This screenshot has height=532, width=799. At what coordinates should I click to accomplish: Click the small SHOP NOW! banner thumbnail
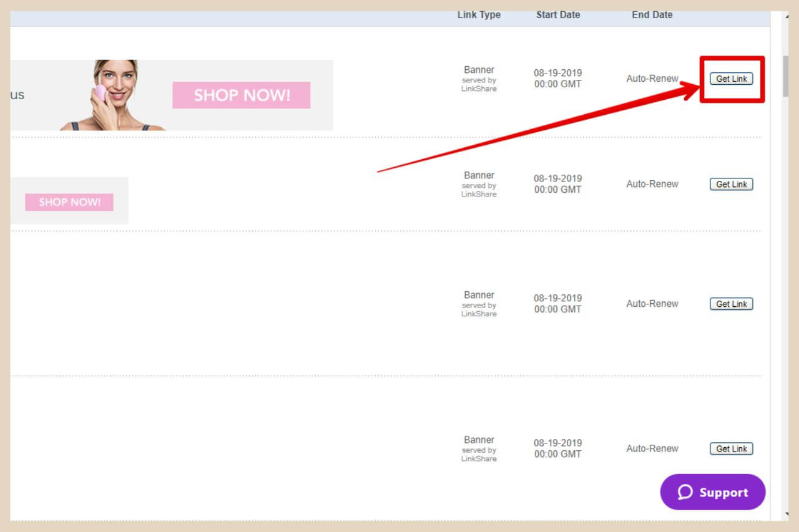pos(69,201)
